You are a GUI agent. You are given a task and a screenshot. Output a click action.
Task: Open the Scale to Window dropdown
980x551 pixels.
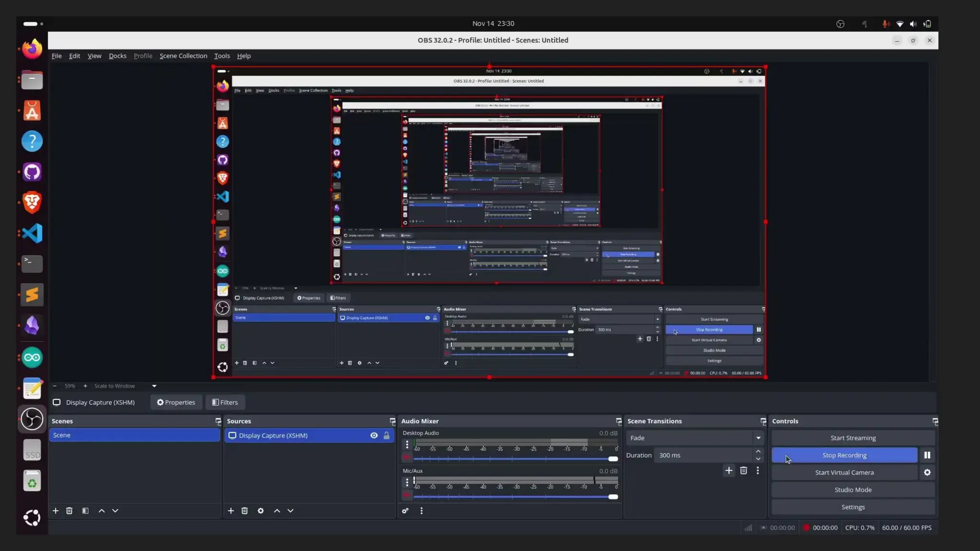pyautogui.click(x=154, y=386)
